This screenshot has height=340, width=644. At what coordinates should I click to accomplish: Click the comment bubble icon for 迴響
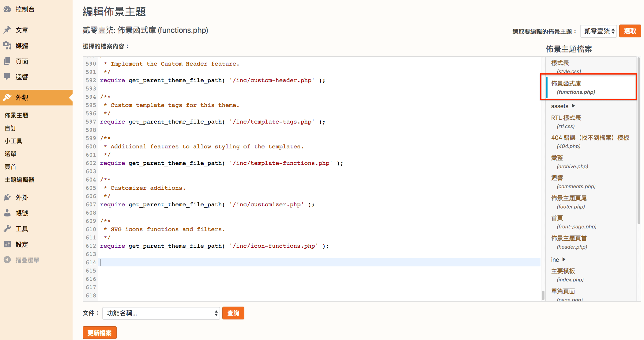(7, 77)
